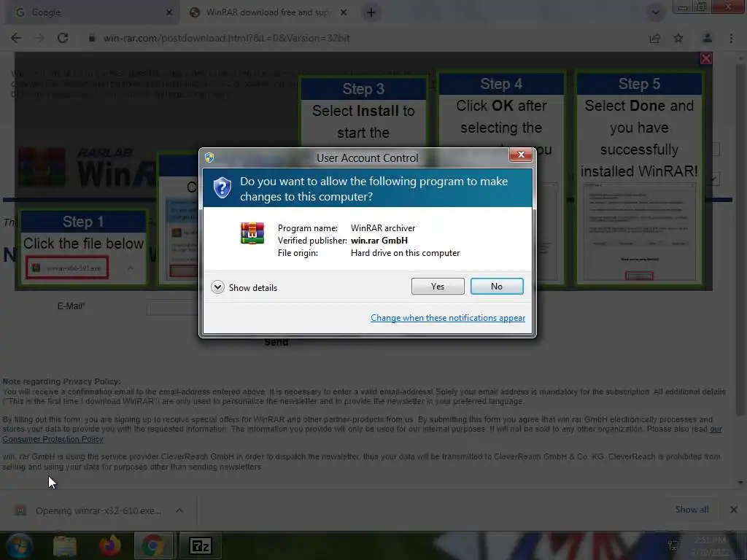Close the WinRAR download tab
Image resolution: width=747 pixels, height=560 pixels.
343,12
